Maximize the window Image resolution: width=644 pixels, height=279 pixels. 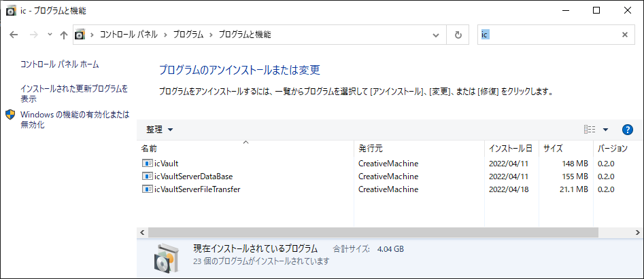(596, 11)
